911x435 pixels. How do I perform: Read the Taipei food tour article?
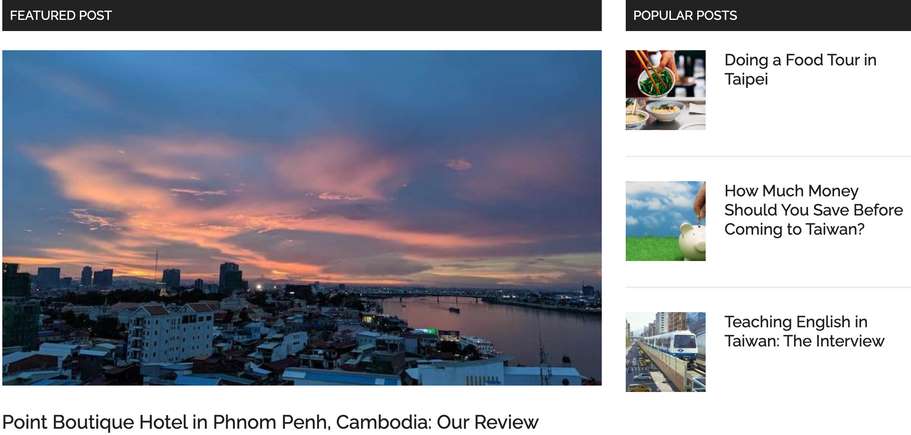pyautogui.click(x=800, y=69)
